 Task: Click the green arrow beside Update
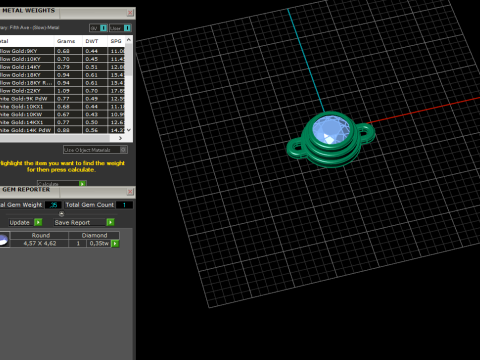pos(38,222)
